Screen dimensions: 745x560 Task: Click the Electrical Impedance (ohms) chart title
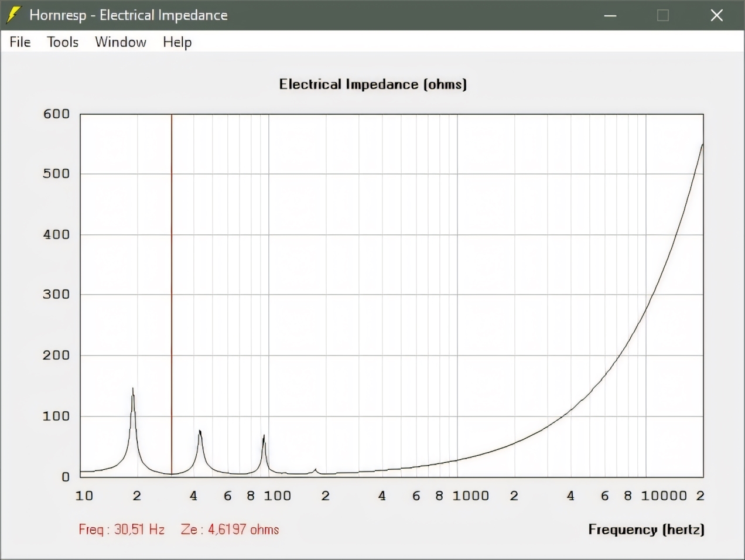372,84
